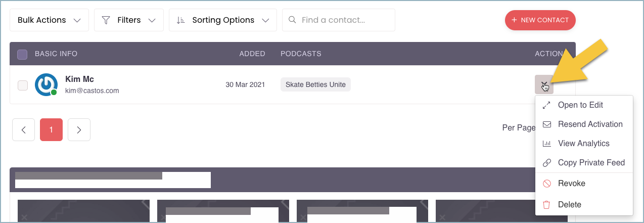
Task: Select View Analytics in the actions menu
Action: coord(583,144)
